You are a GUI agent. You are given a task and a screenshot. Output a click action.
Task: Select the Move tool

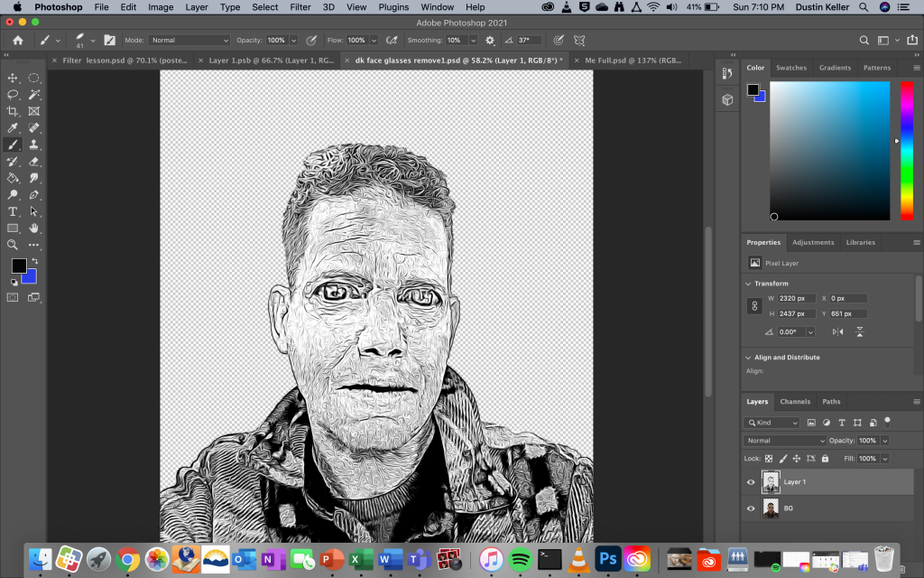coord(13,79)
